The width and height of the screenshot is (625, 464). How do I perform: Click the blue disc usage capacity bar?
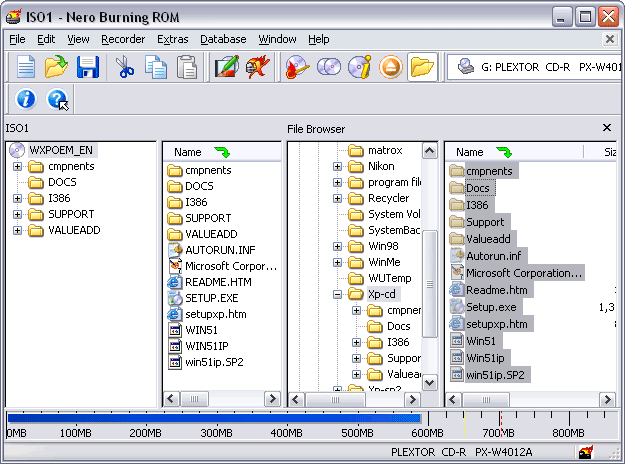click(214, 418)
